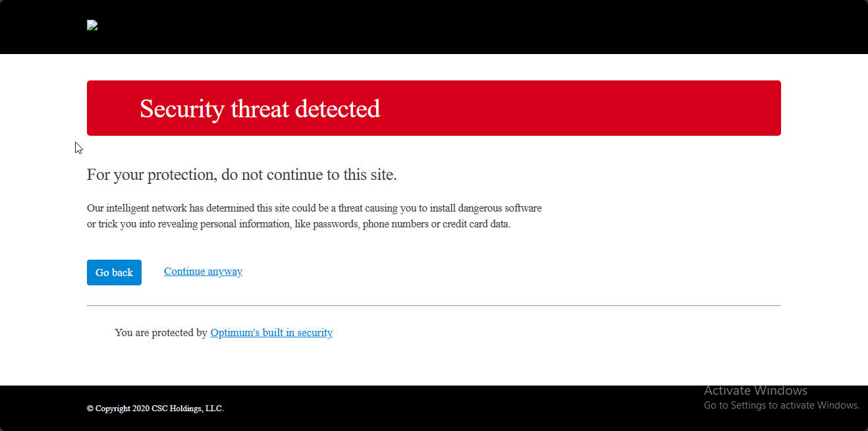Click the horizontal divider line below the buttons
Image resolution: width=868 pixels, height=431 pixels.
pos(433,306)
